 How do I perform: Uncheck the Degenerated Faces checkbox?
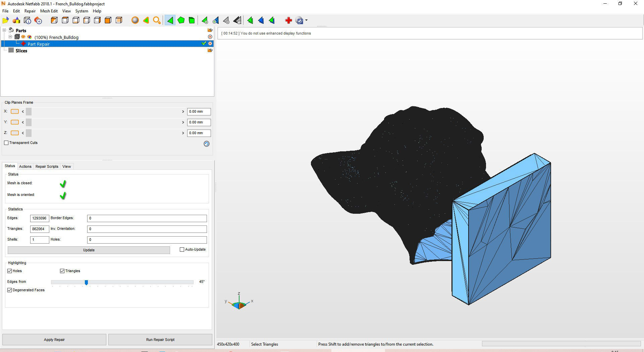point(10,290)
